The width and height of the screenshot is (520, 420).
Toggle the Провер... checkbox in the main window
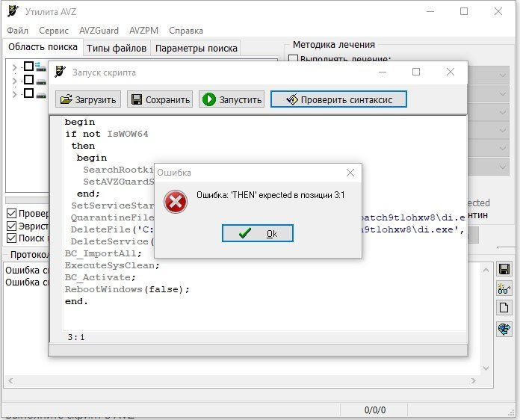click(12, 213)
